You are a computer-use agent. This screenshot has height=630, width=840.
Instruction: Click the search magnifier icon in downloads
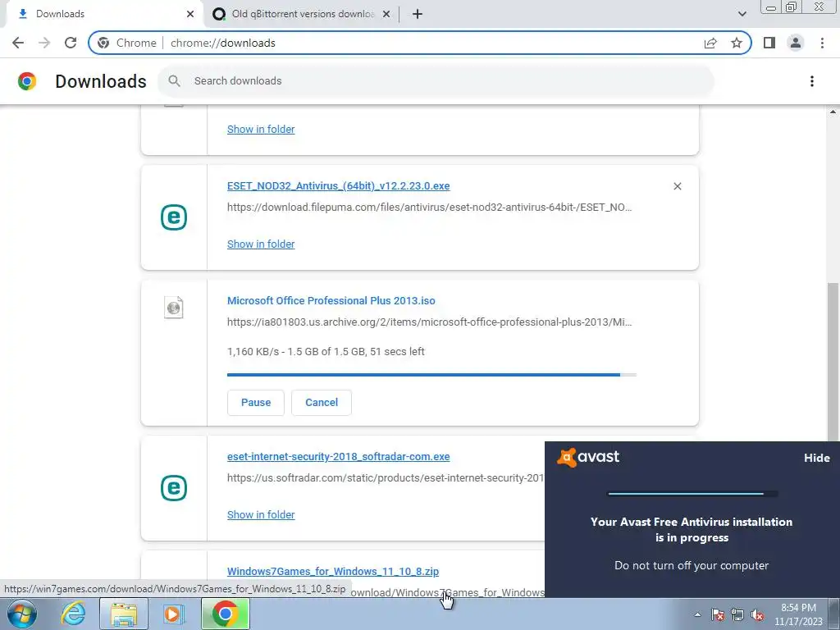(174, 81)
